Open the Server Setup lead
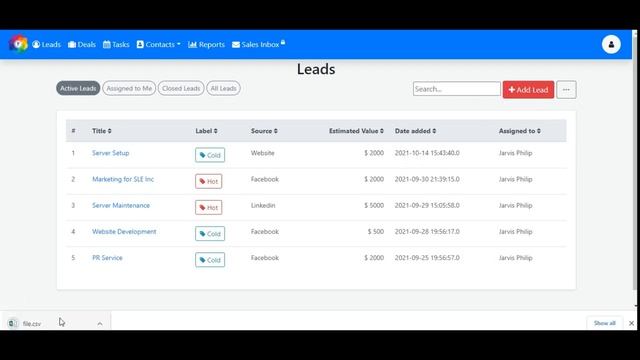The height and width of the screenshot is (360, 640). pyautogui.click(x=111, y=153)
